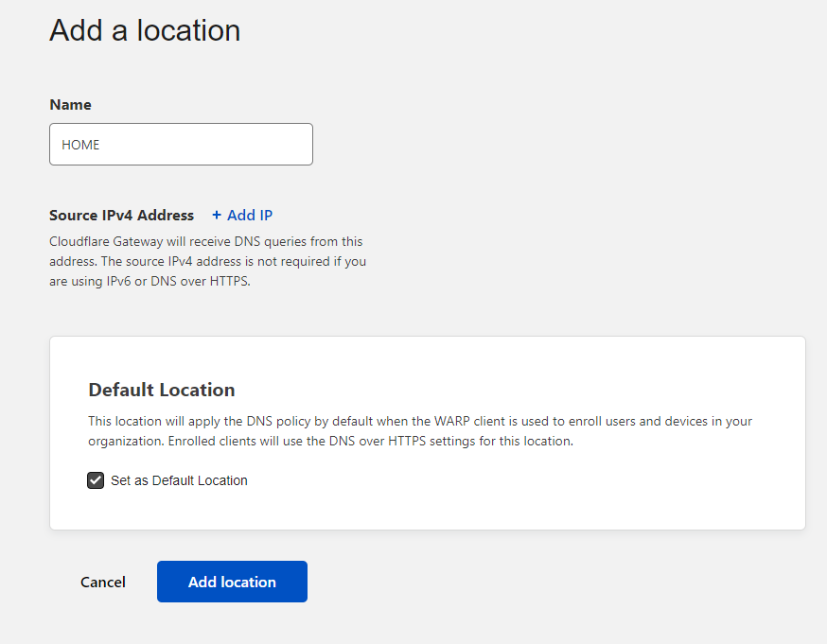Select the 'Source IPv4 Address' label

(121, 216)
